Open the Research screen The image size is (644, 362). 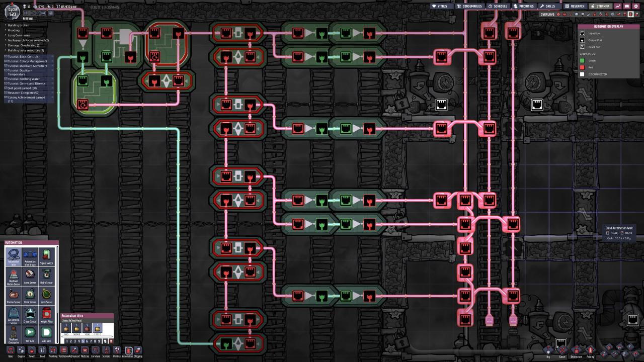(575, 6)
